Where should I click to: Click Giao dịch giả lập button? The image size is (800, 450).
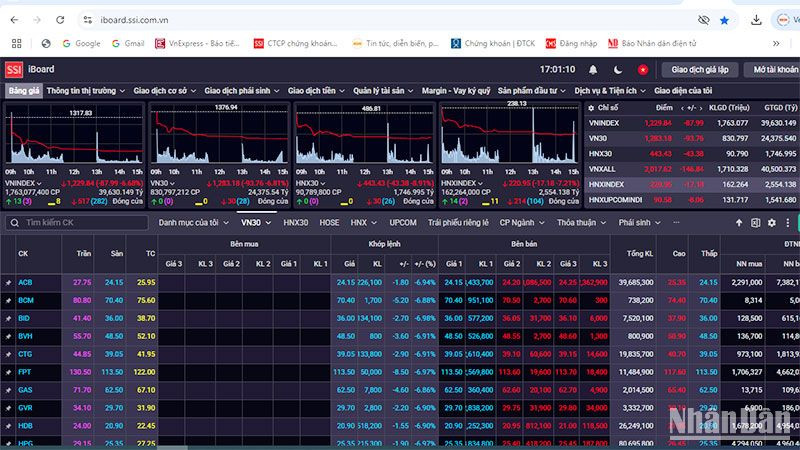click(699, 70)
